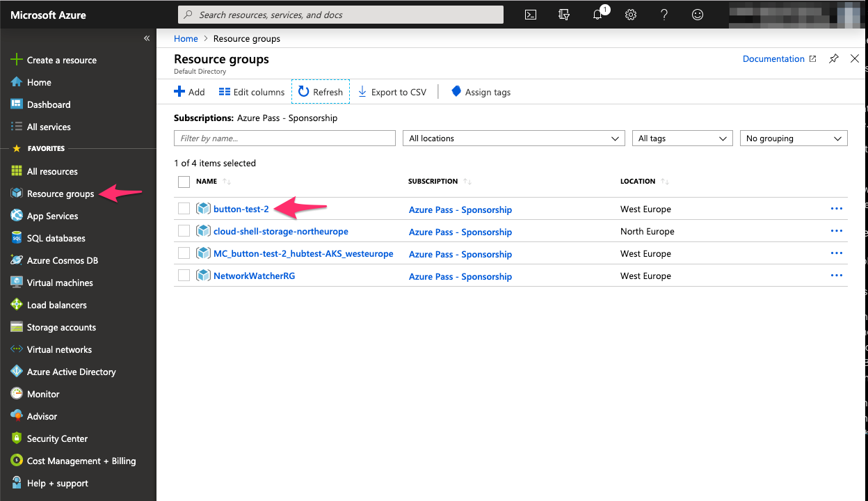This screenshot has height=501, width=868.
Task: Click the Storage accounts icon
Action: (17, 327)
